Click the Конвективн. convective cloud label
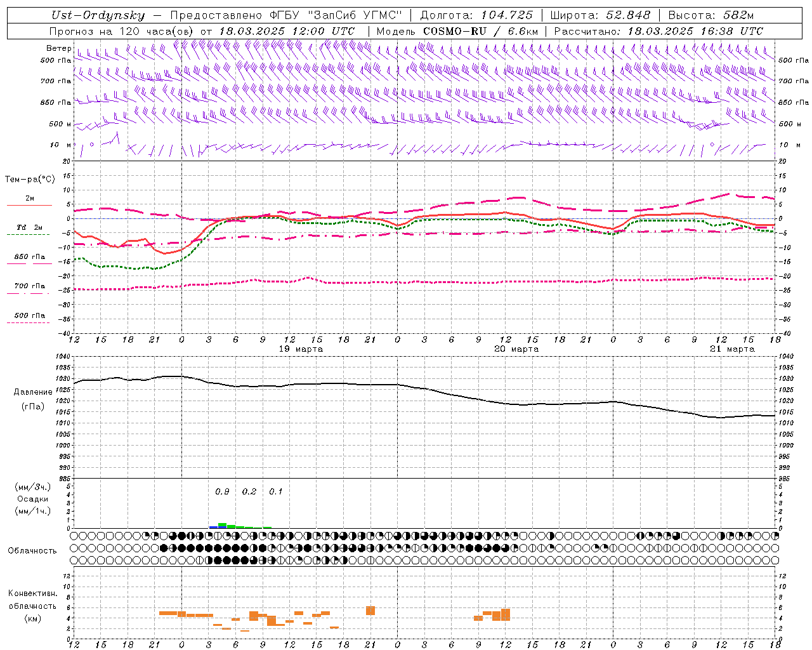 tap(32, 594)
